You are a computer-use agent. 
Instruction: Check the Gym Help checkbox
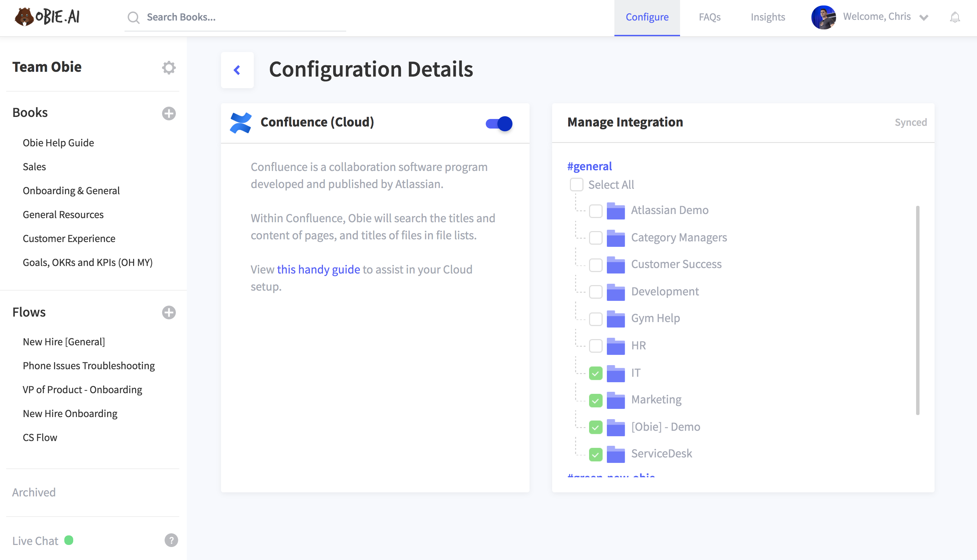[x=596, y=319]
